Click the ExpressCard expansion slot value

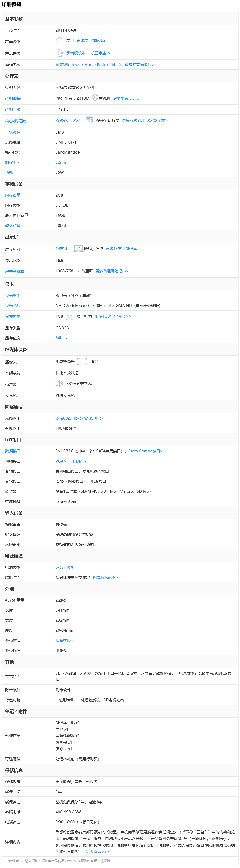pyautogui.click(x=66, y=501)
